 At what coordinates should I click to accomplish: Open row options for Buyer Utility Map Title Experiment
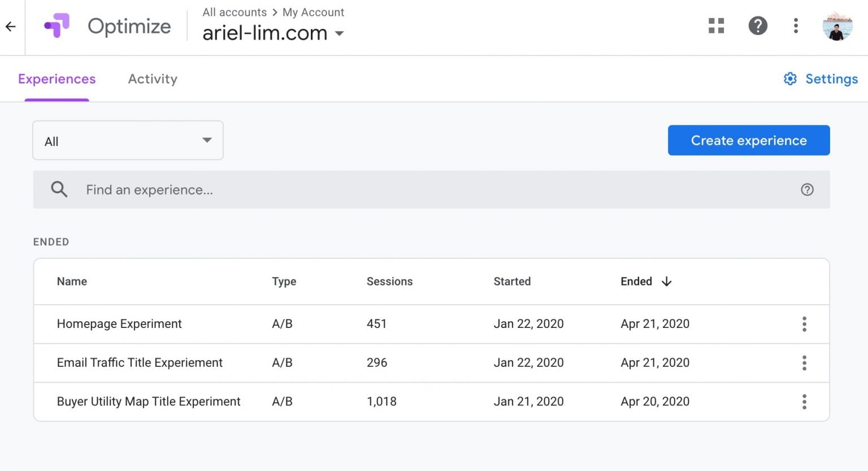pyautogui.click(x=804, y=401)
